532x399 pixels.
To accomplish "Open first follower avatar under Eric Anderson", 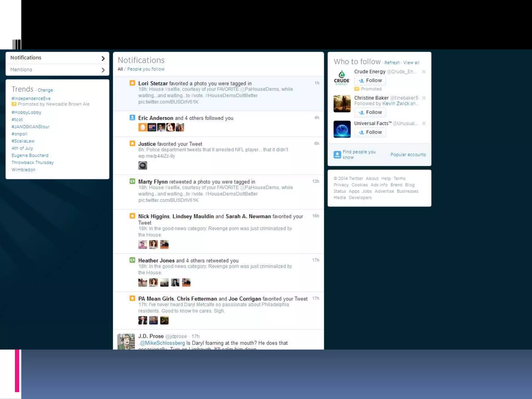I will pyautogui.click(x=143, y=127).
